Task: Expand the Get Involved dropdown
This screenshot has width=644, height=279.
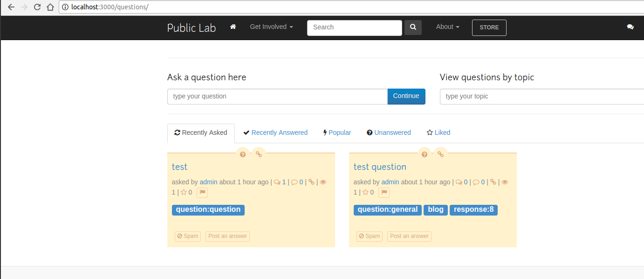Action: [x=271, y=27]
